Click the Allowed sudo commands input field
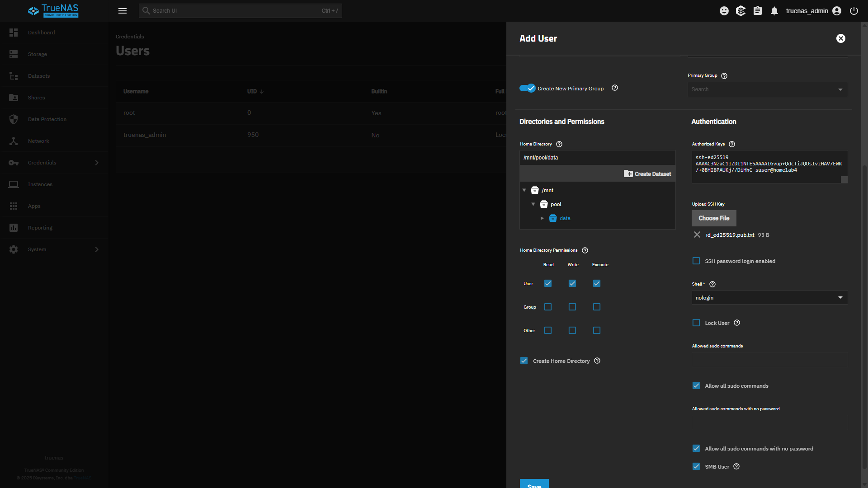The image size is (868, 488). click(x=769, y=360)
